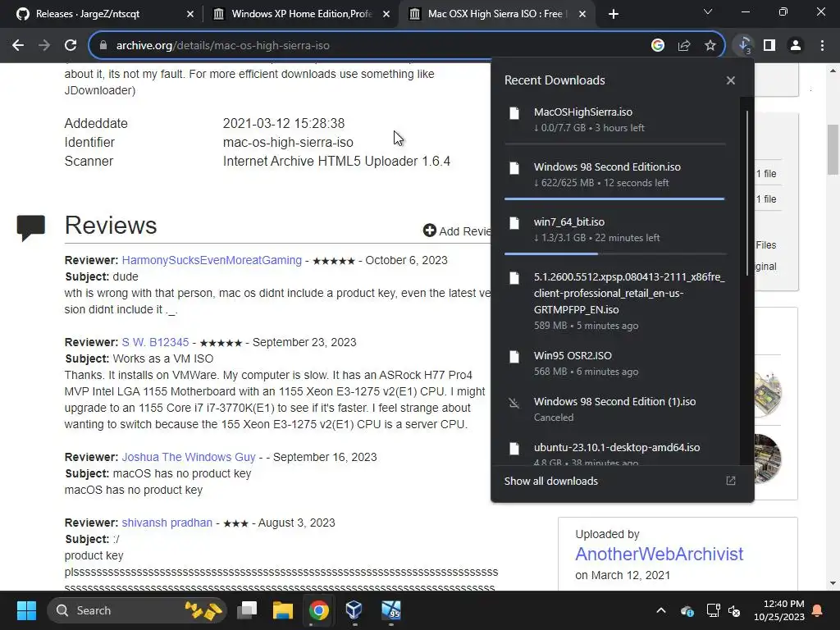
Task: Click win7_64_bit.iso download progress bar
Action: coord(615,253)
